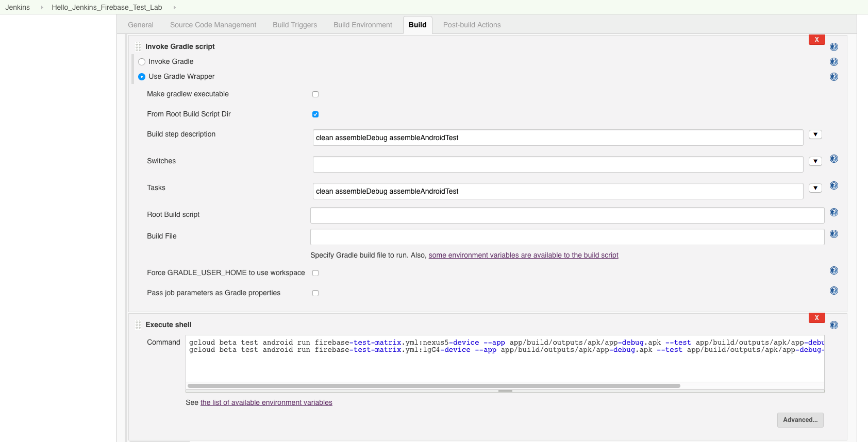Viewport: 868px width, 442px height.
Task: Jump to Build Environment tab
Action: pos(363,25)
